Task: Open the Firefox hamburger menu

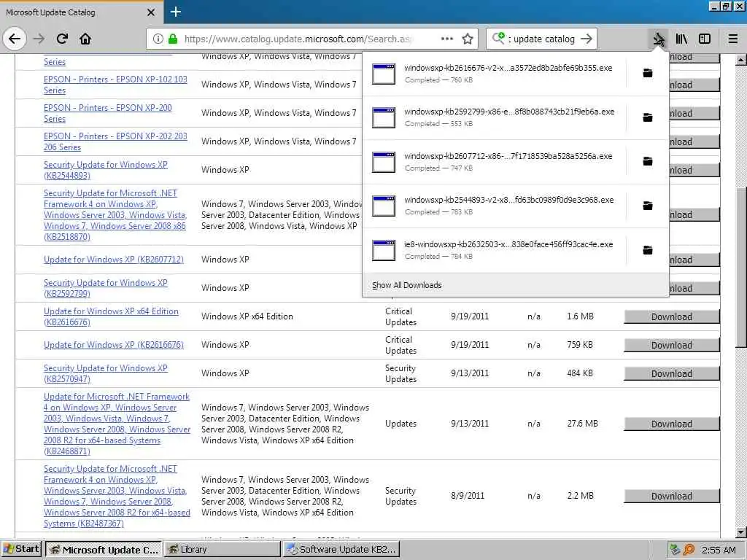Action: [732, 39]
